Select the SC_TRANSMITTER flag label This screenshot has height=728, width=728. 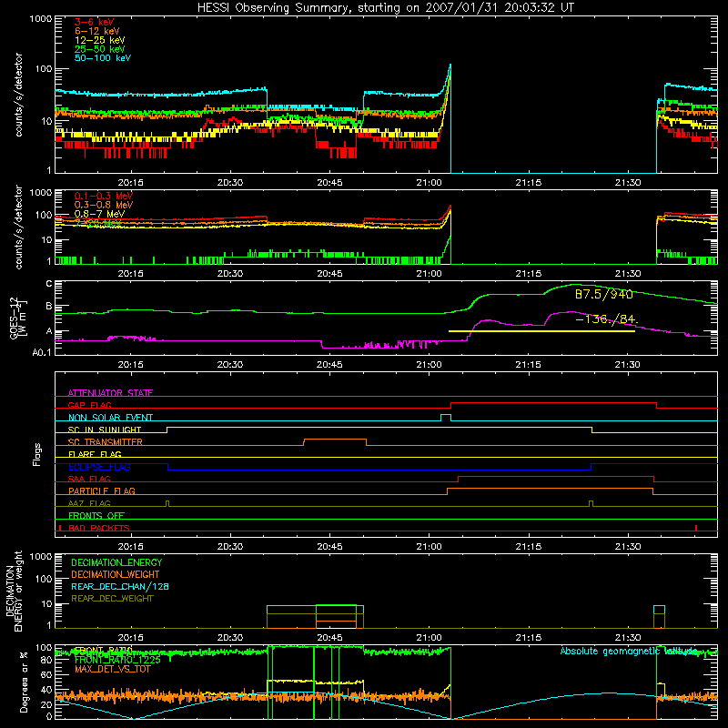coord(106,442)
